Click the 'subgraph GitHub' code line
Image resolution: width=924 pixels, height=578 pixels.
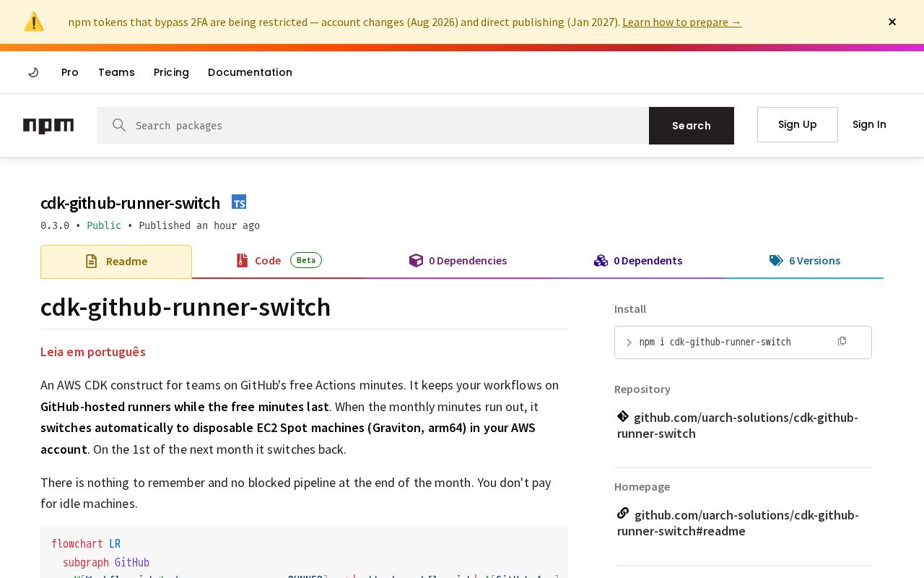pyautogui.click(x=106, y=563)
